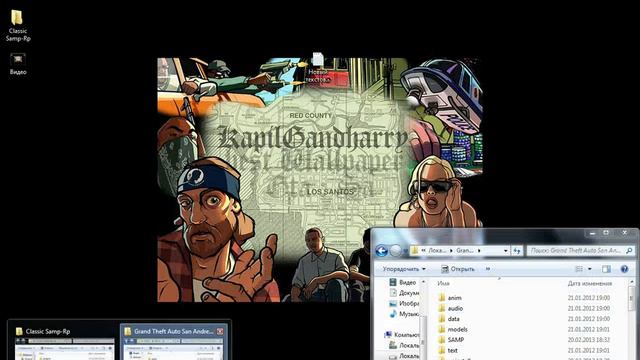Close the Grand Theft Auto San Andreas thumbnail
Image resolution: width=640 pixels, height=360 pixels.
[x=220, y=331]
